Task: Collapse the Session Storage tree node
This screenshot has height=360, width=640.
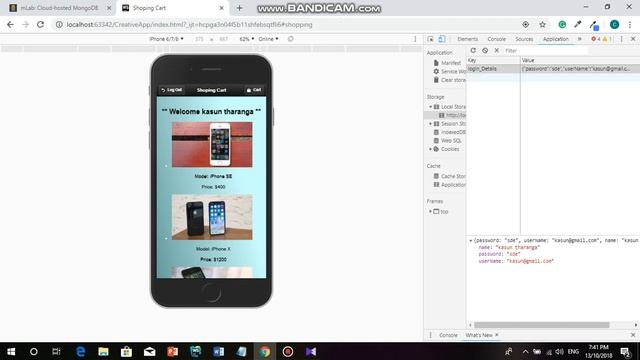Action: (x=430, y=124)
